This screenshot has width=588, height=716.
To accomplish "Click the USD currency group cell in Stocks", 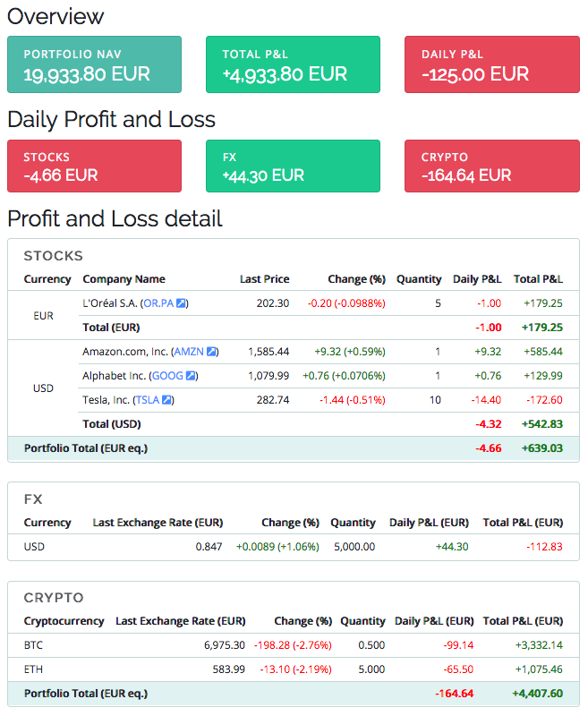I will (x=43, y=388).
